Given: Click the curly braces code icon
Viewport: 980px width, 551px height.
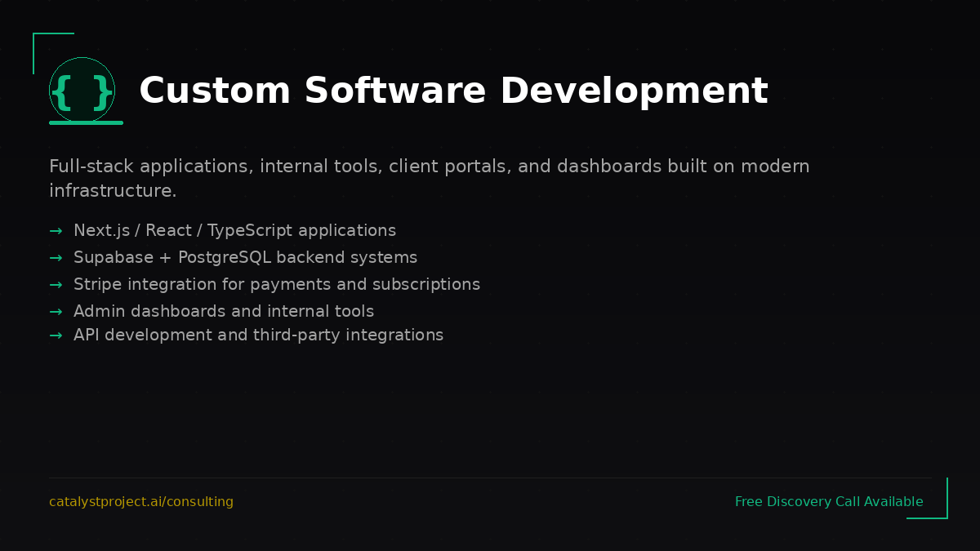Looking at the screenshot, I should (x=82, y=91).
